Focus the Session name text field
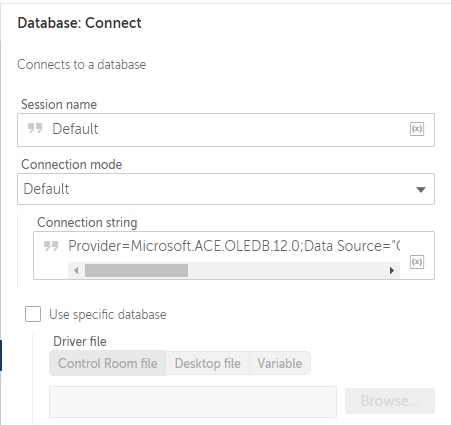Viewport: 451px width, 425px height. tap(226, 130)
